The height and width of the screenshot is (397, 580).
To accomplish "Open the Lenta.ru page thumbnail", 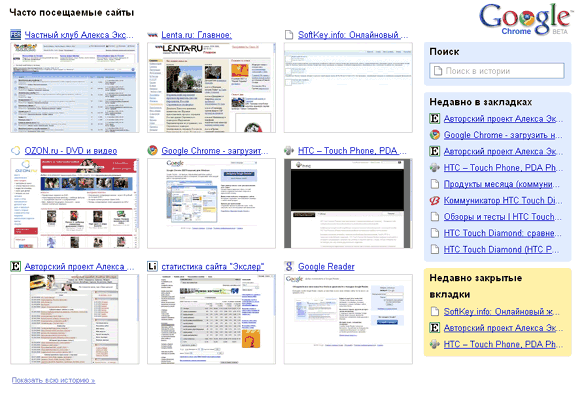I will point(212,88).
